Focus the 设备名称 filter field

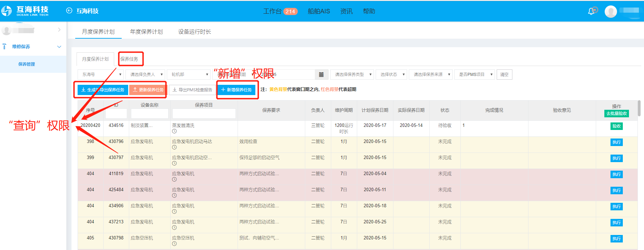(150, 114)
